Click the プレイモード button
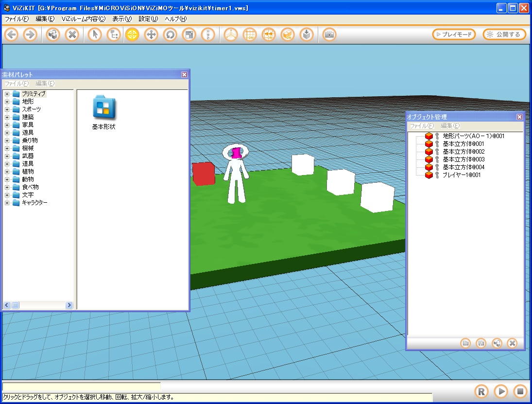 pos(454,35)
